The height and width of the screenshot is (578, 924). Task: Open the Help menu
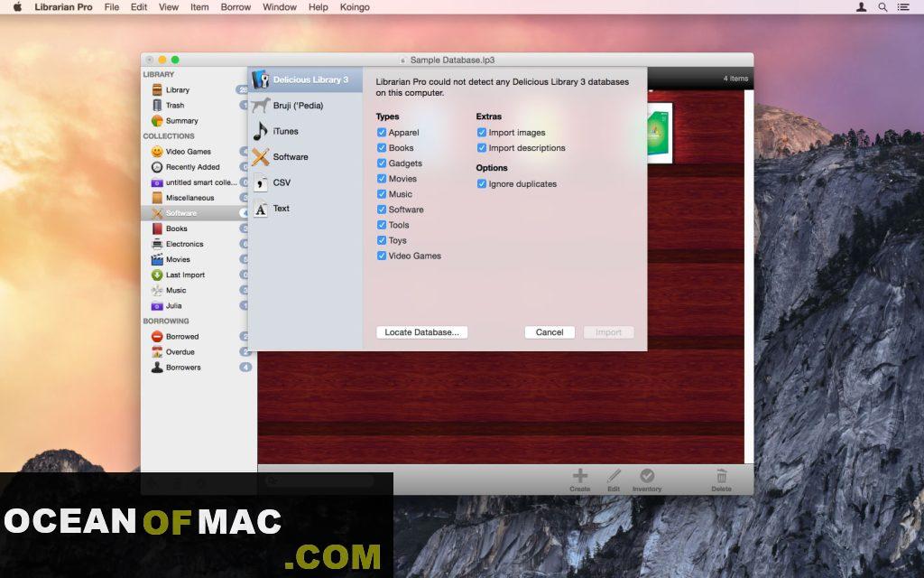click(319, 7)
